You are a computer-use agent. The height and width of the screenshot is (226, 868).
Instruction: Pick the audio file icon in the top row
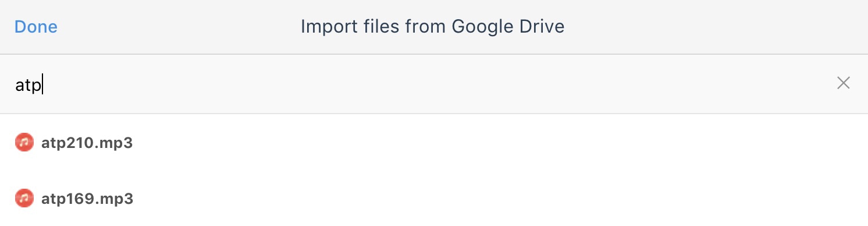click(x=24, y=143)
